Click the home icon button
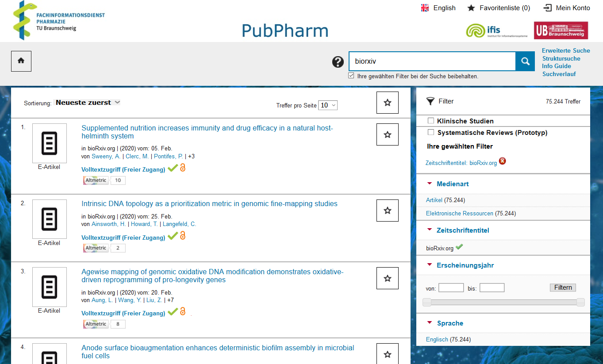Viewport: 603px width, 364px height. 21,61
